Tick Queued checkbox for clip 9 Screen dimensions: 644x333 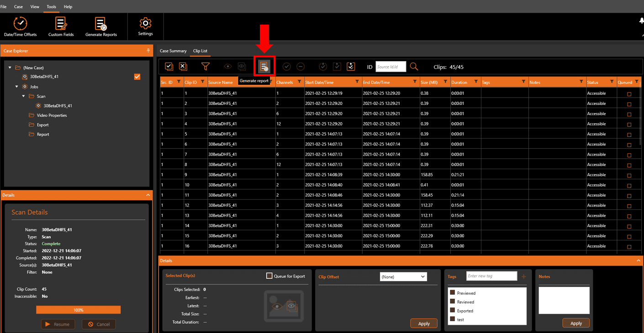point(629,175)
